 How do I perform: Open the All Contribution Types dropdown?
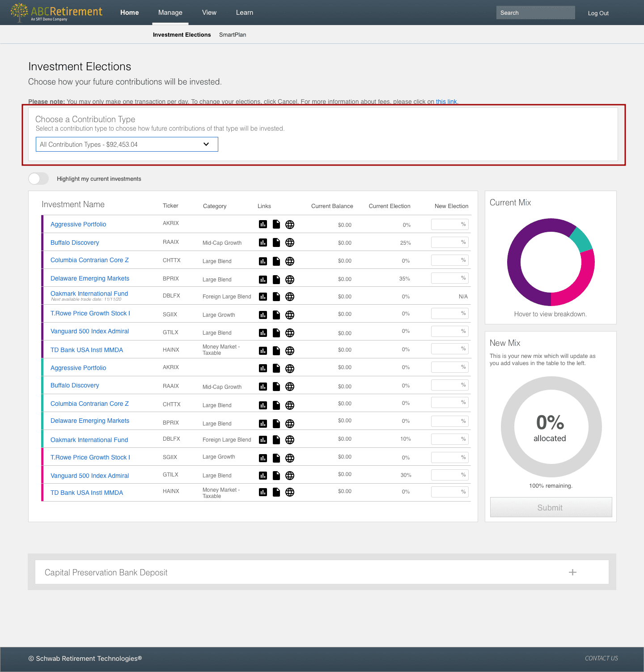pos(127,145)
